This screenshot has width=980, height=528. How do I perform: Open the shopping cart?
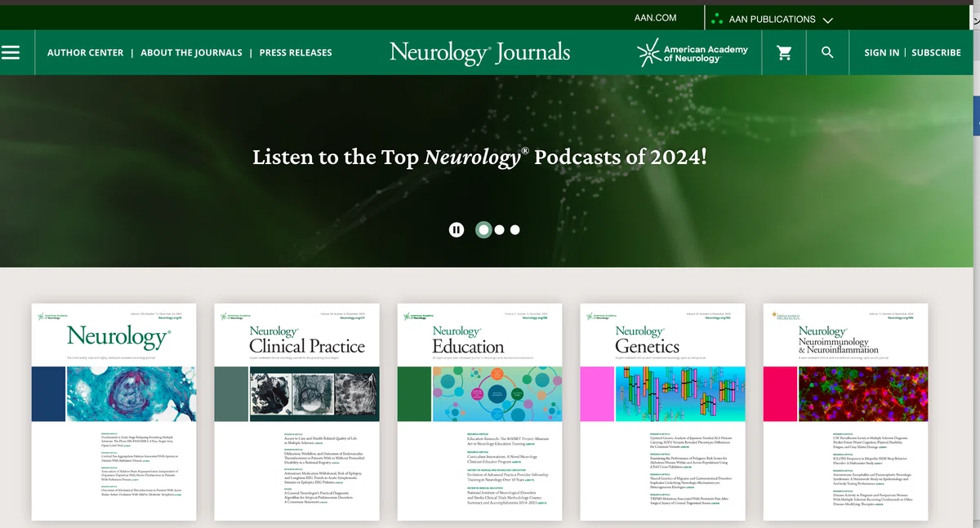click(x=784, y=52)
